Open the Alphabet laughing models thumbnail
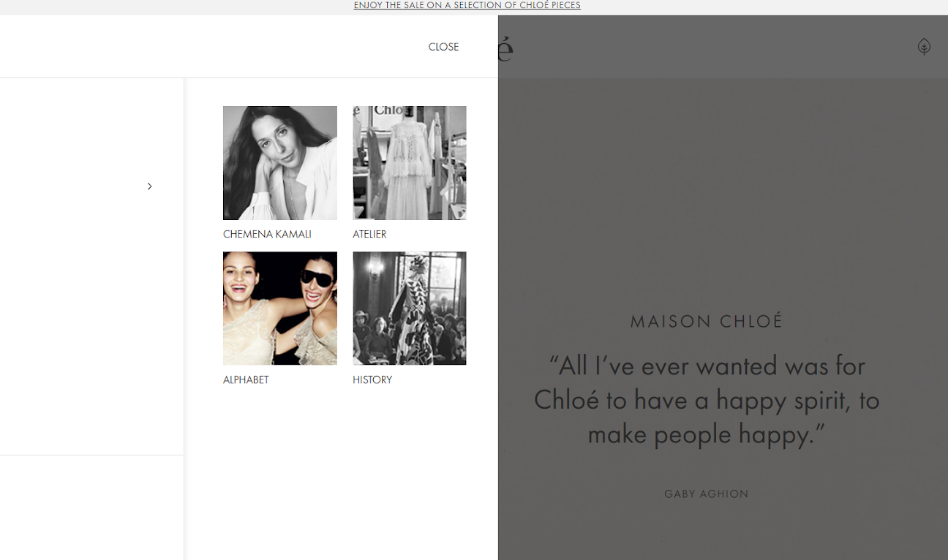 coord(280,309)
